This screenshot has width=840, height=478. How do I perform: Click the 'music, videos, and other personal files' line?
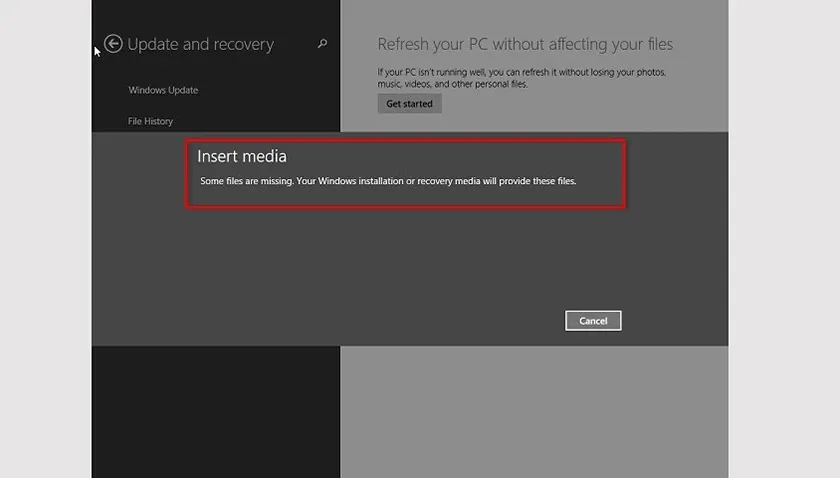click(452, 84)
